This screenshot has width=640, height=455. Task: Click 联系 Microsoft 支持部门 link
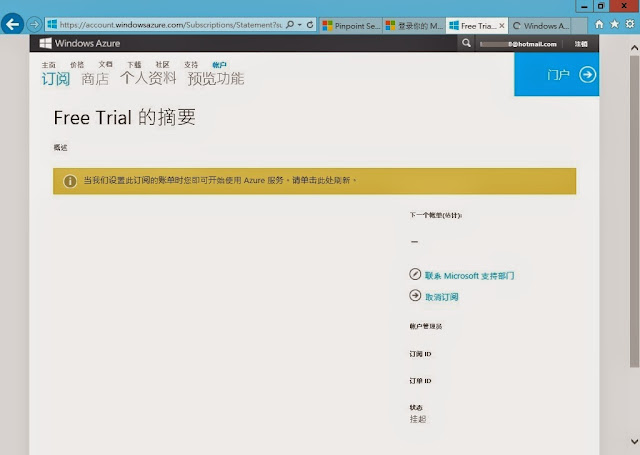coord(469,276)
